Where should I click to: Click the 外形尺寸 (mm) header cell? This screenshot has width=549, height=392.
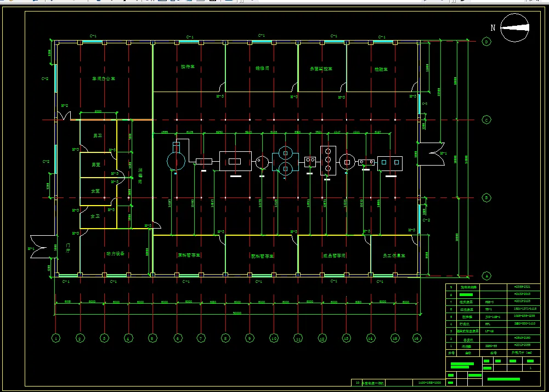pos(524,353)
